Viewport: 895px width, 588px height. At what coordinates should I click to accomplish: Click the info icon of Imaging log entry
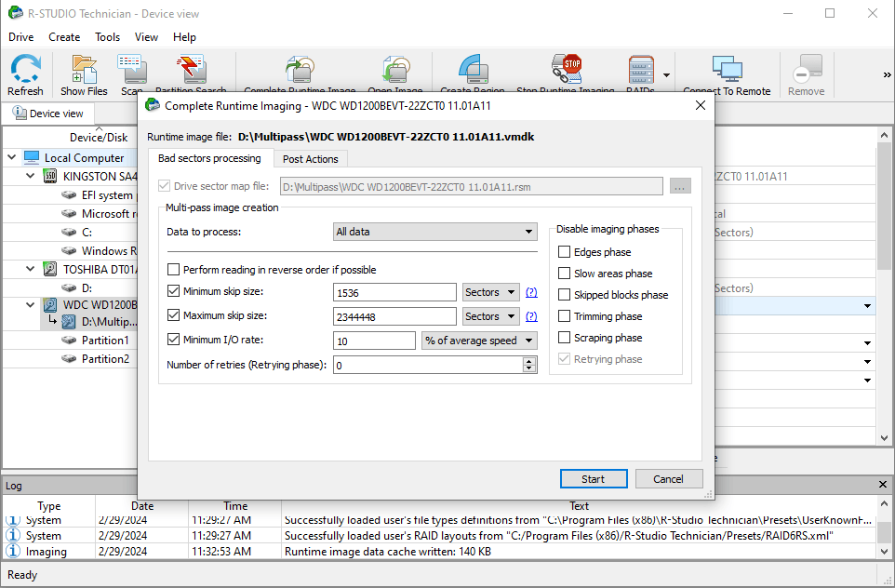click(x=12, y=551)
